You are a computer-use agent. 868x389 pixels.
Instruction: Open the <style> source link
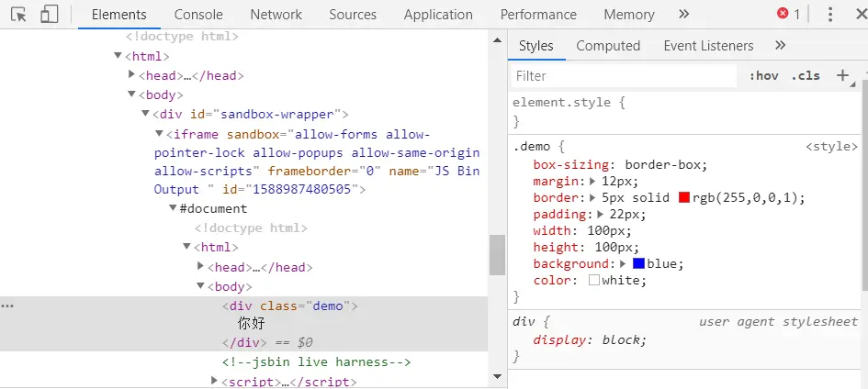click(x=831, y=147)
